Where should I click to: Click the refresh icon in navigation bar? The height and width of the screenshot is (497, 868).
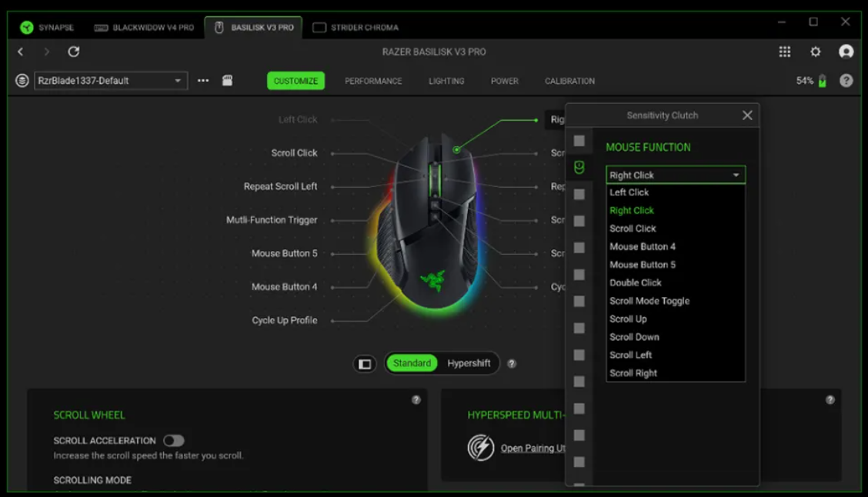[x=74, y=52]
